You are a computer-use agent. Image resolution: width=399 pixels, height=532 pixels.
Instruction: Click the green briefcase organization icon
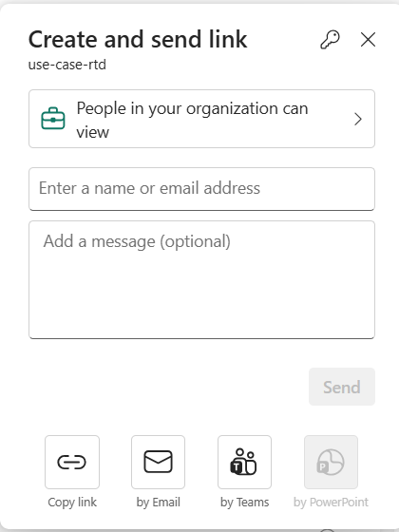pos(53,119)
